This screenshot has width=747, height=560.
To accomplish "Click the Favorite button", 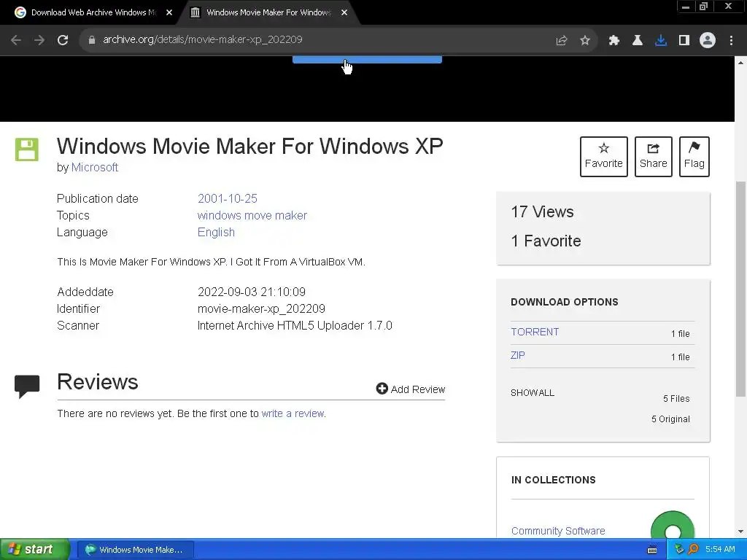I will [x=603, y=157].
